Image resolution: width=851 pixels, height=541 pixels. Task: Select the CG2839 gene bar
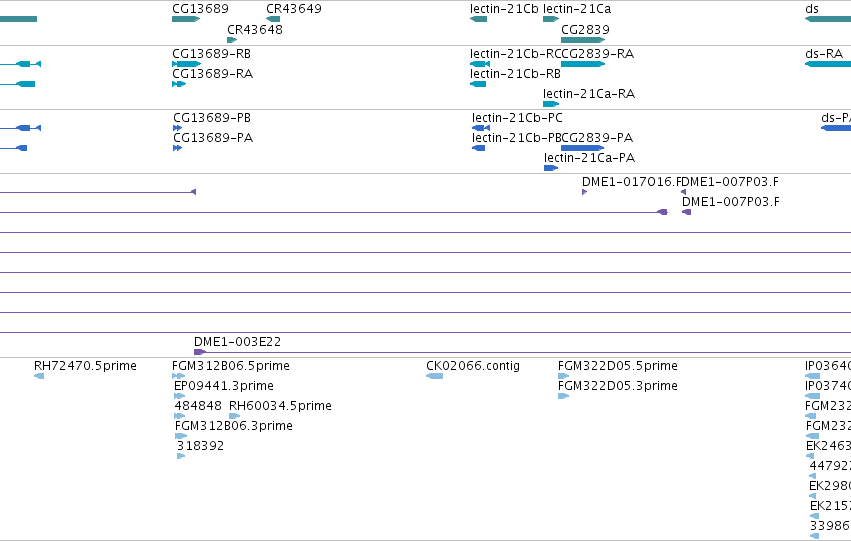pyautogui.click(x=583, y=40)
